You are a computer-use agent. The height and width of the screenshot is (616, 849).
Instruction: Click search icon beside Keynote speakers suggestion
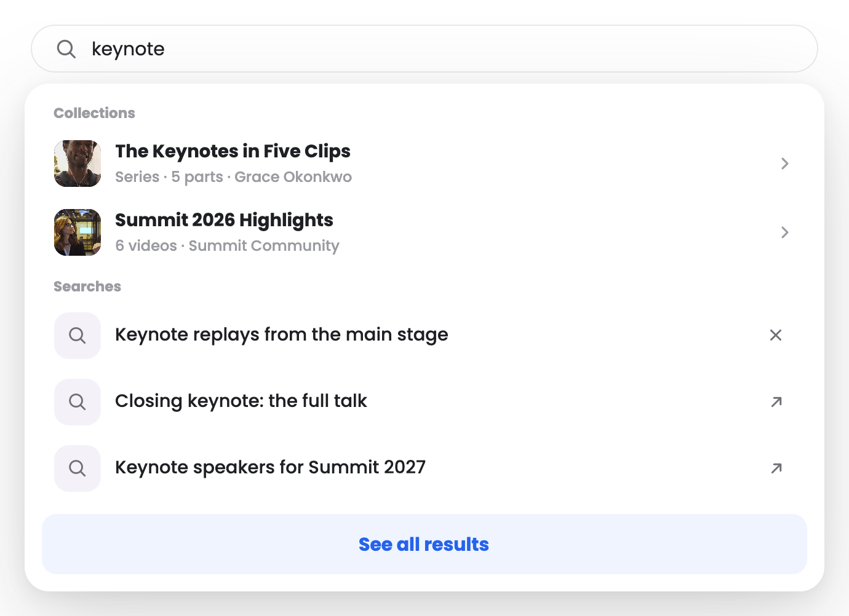(x=78, y=468)
